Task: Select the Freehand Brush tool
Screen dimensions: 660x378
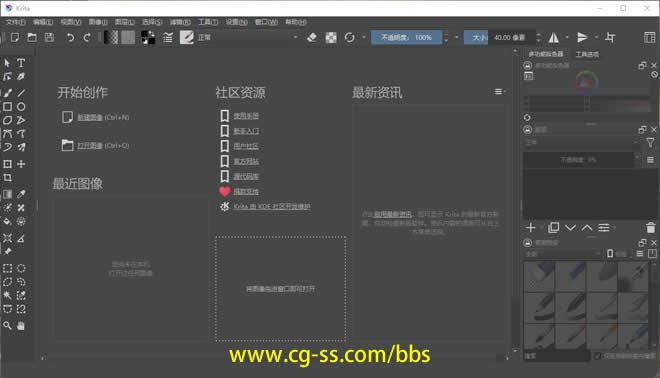Action: pos(7,93)
